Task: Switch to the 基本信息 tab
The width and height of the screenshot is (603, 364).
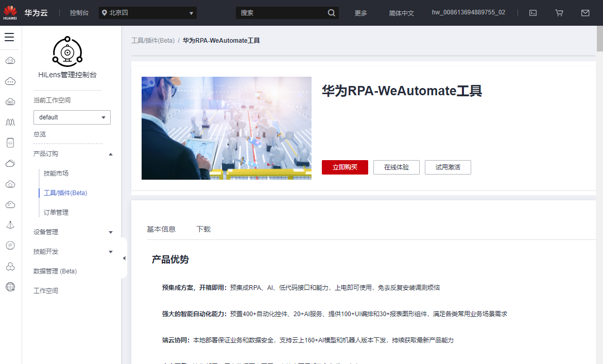Action: (161, 229)
